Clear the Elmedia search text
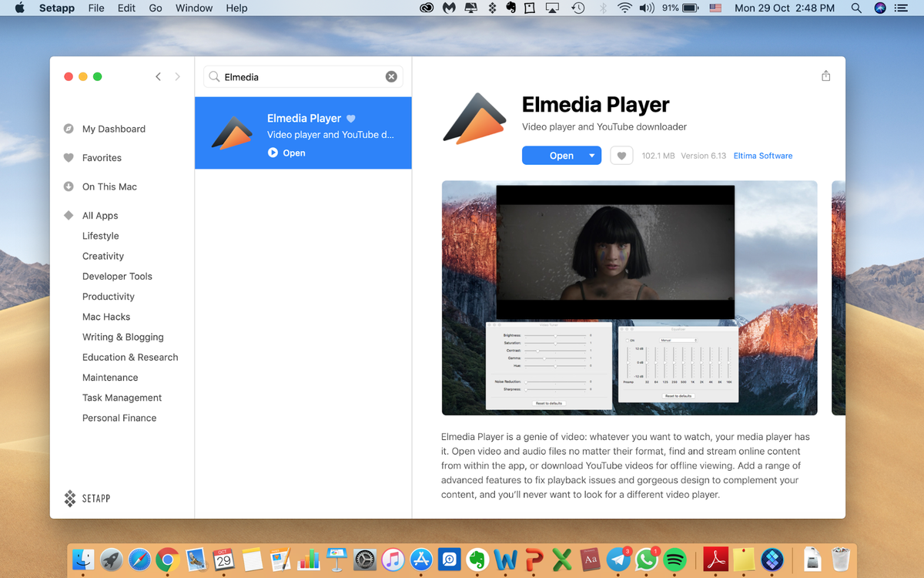Image resolution: width=924 pixels, height=578 pixels. 391,76
